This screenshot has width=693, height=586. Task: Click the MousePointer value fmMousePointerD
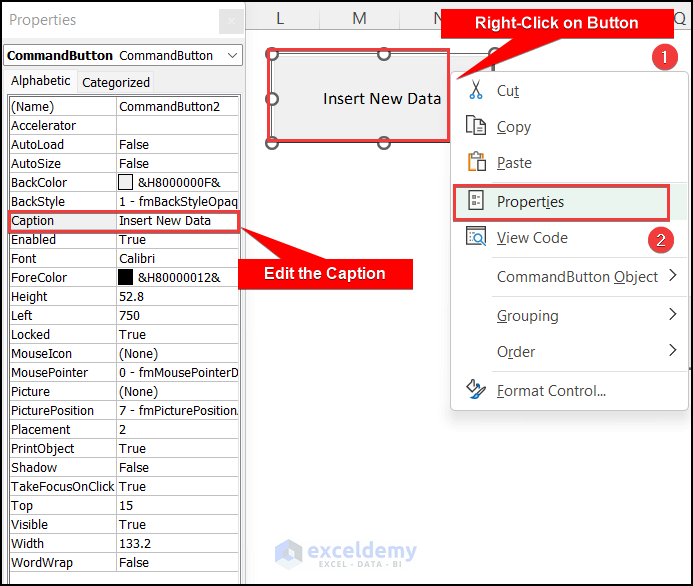(x=178, y=373)
